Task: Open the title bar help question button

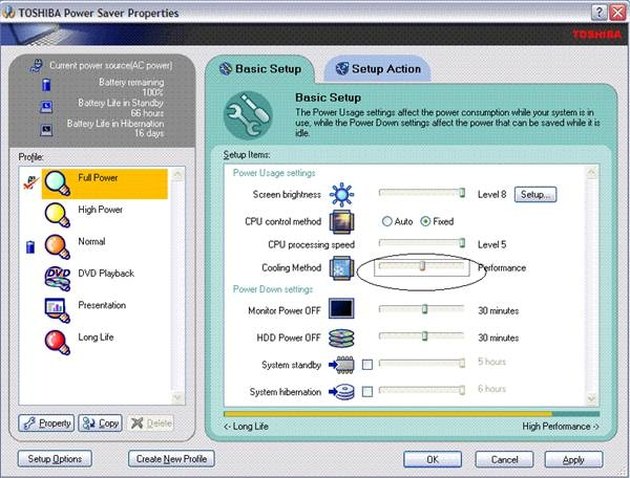Action: coord(599,13)
